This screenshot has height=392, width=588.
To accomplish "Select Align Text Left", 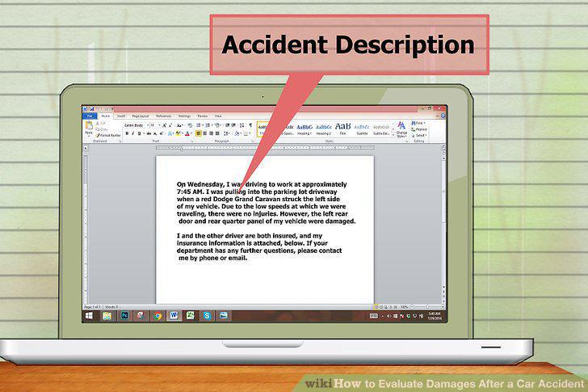I will 199,133.
